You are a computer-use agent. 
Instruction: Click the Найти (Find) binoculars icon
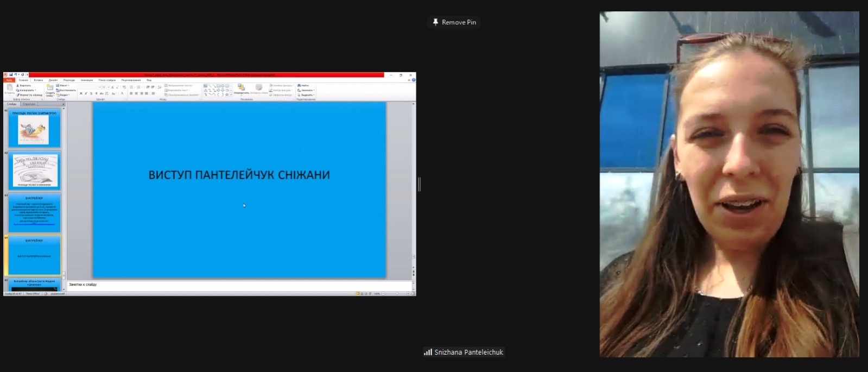(300, 85)
